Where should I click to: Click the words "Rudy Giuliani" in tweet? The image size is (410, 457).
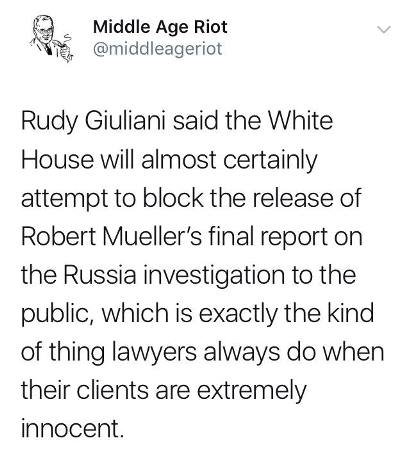coord(93,122)
